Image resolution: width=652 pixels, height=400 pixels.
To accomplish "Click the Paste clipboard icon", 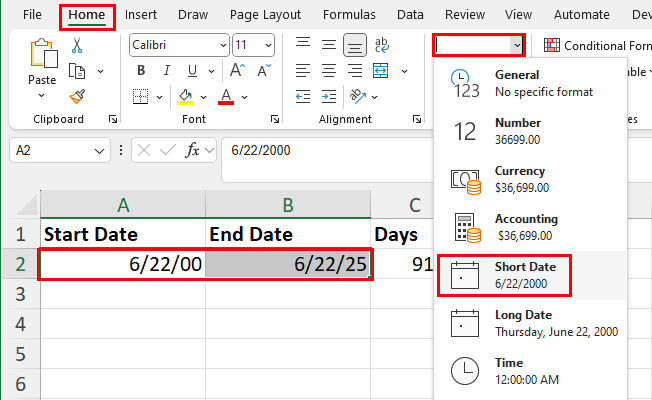I will click(x=43, y=53).
